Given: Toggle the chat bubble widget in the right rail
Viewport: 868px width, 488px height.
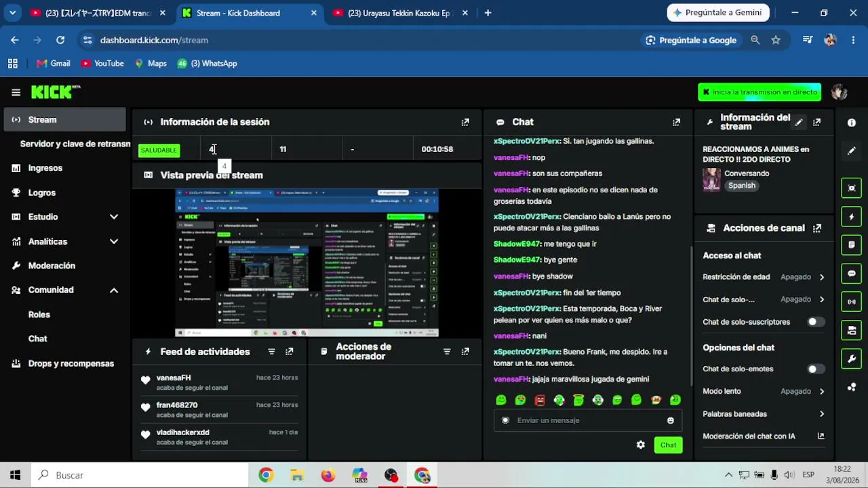Looking at the screenshot, I should coord(852,274).
